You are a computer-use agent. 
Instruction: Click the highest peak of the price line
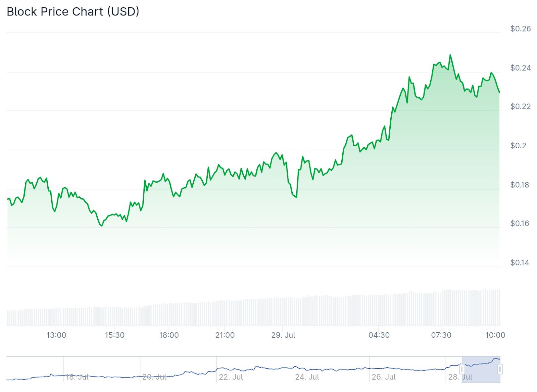(450, 55)
